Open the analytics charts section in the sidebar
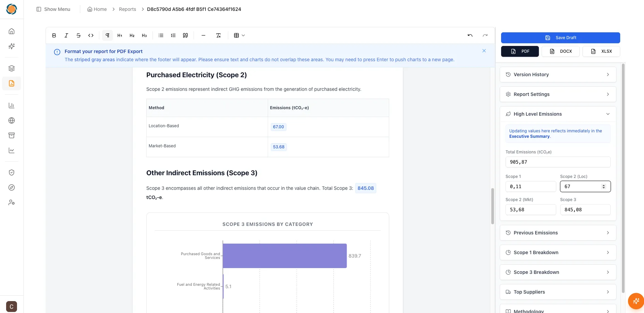Screen dimensions: 644x313 (x=11, y=105)
